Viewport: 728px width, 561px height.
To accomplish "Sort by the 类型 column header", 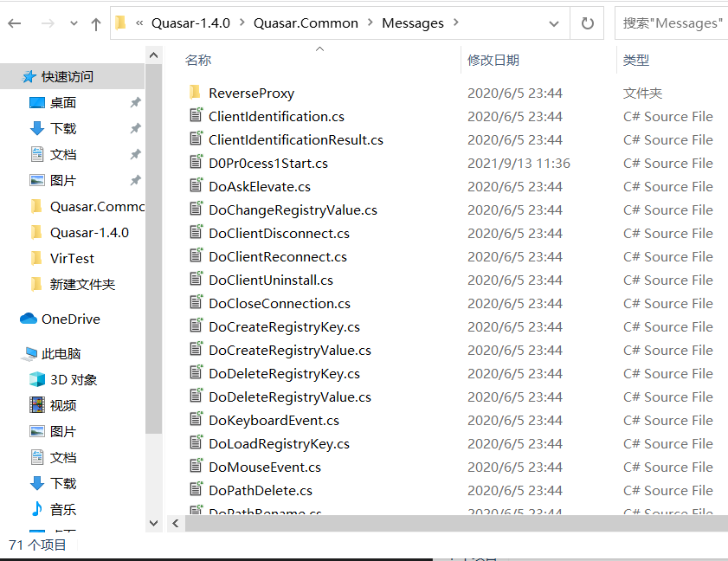I will point(635,60).
